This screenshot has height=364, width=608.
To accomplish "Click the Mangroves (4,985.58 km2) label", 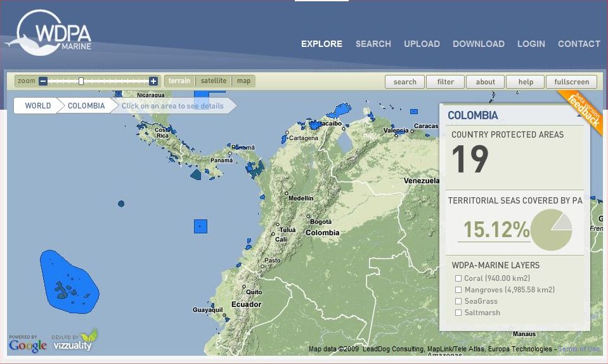I will (510, 290).
